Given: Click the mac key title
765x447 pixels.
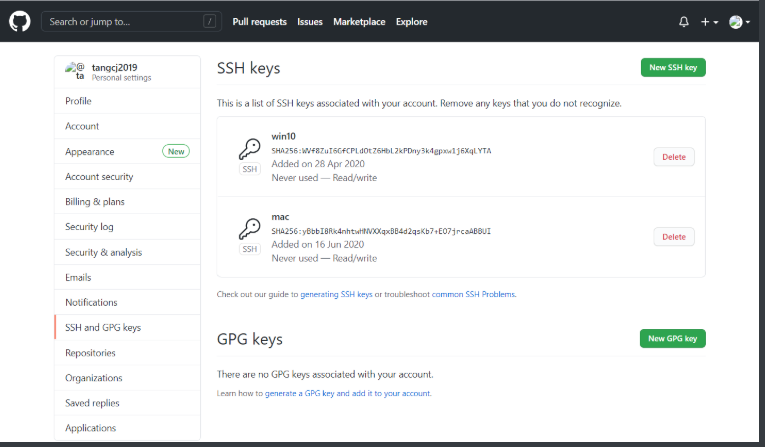Looking at the screenshot, I should [280, 217].
